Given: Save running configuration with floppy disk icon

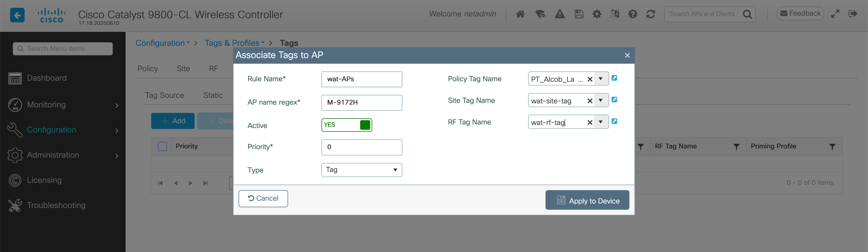Looking at the screenshot, I should [579, 14].
